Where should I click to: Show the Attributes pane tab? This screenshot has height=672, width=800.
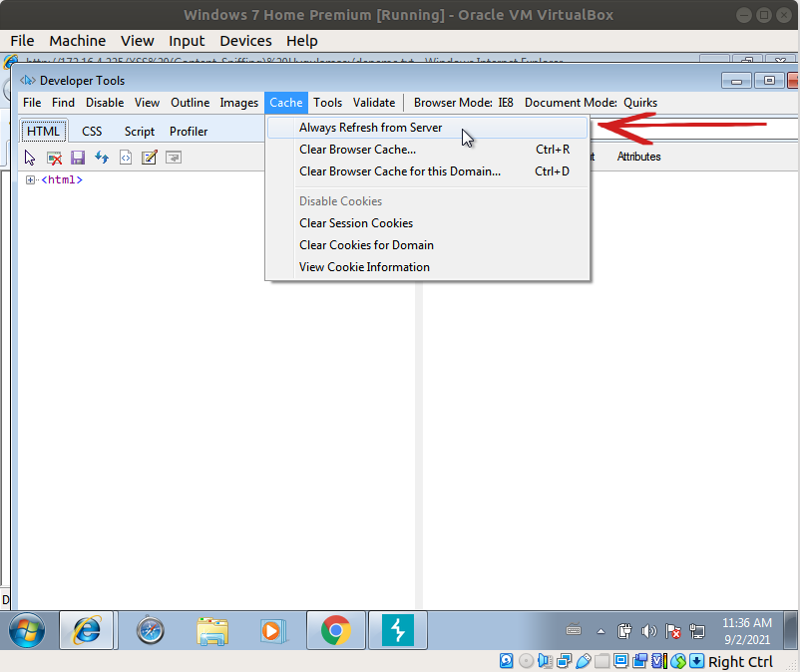point(638,157)
